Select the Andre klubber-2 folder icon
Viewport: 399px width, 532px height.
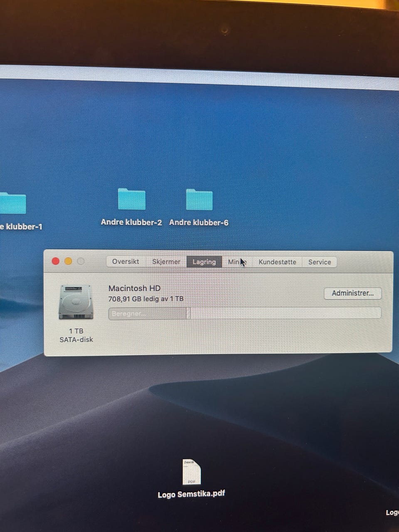point(131,199)
